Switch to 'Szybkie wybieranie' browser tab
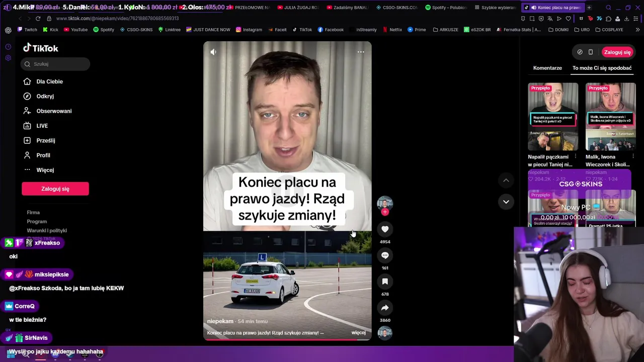 point(495,8)
